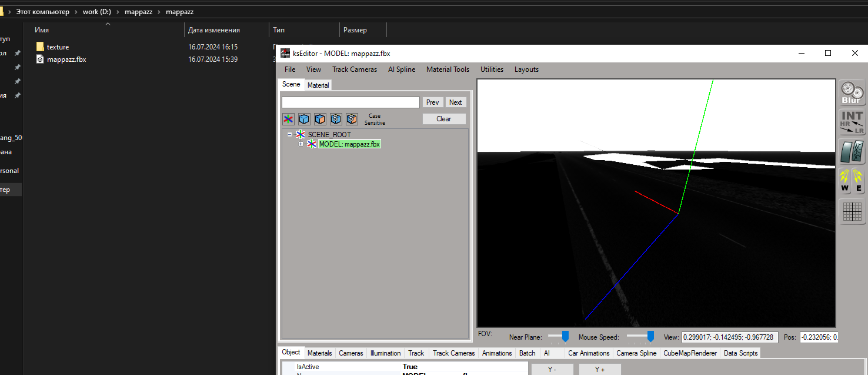Click the W lights icon
Image resolution: width=868 pixels, height=375 pixels.
pos(845,180)
